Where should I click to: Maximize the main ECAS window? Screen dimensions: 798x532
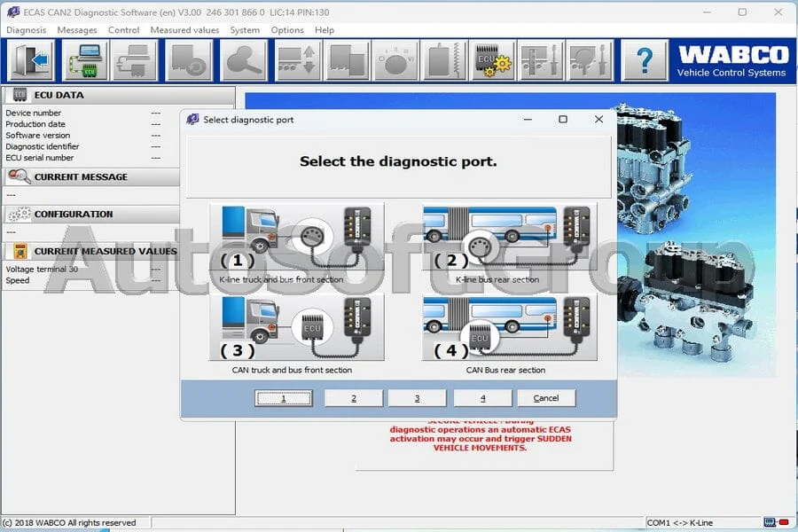tap(742, 12)
